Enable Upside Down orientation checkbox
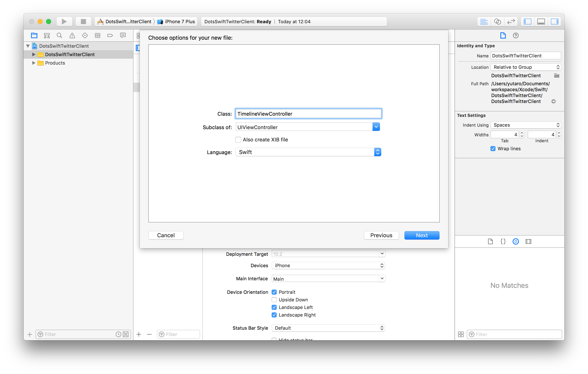Image resolution: width=588 pixels, height=374 pixels. 274,299
